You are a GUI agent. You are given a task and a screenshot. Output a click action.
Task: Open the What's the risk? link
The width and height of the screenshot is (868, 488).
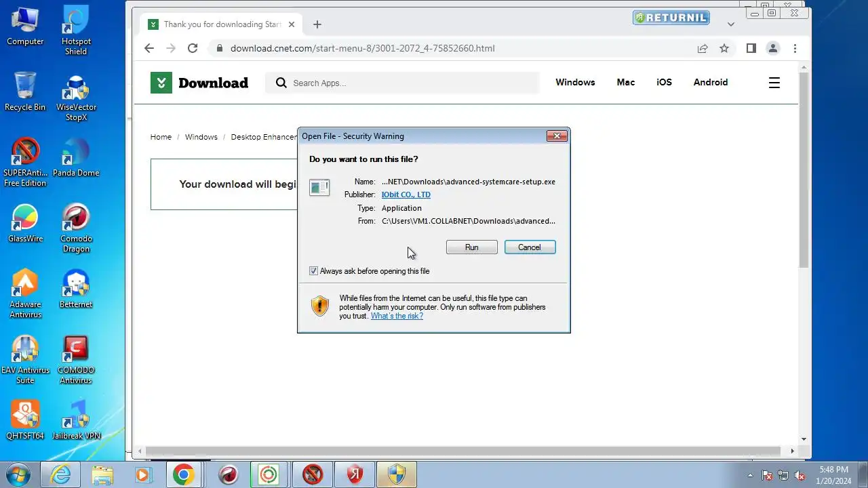pos(397,316)
